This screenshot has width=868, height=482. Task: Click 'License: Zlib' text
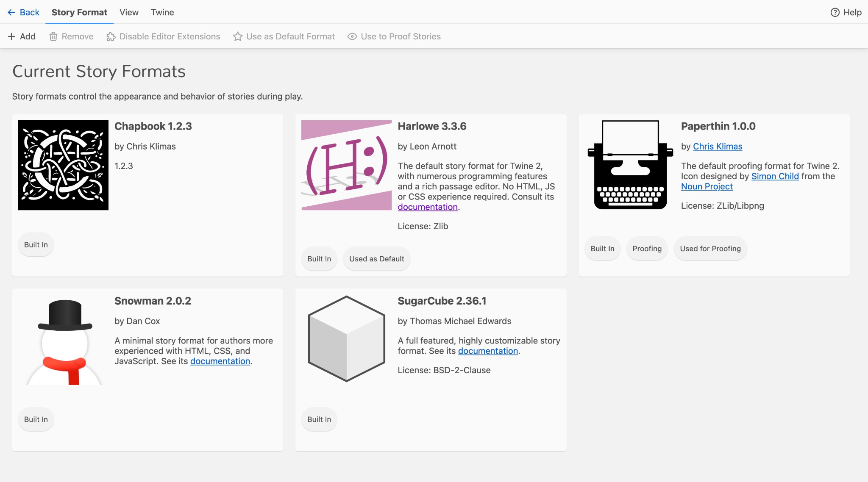[423, 226]
